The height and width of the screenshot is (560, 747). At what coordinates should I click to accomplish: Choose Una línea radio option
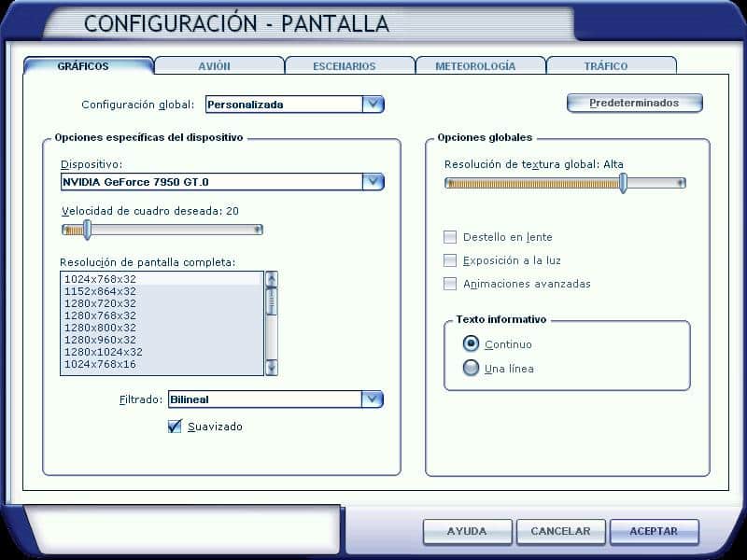click(472, 369)
